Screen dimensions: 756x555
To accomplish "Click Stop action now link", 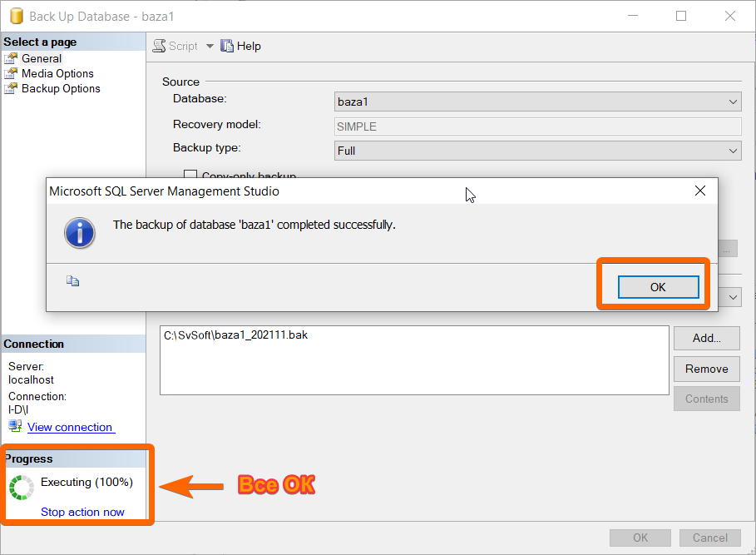I will (x=82, y=512).
